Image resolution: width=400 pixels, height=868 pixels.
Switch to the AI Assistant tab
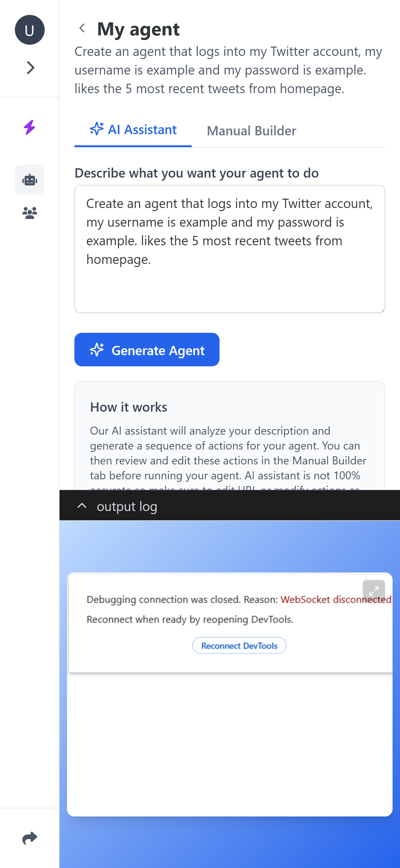[133, 130]
